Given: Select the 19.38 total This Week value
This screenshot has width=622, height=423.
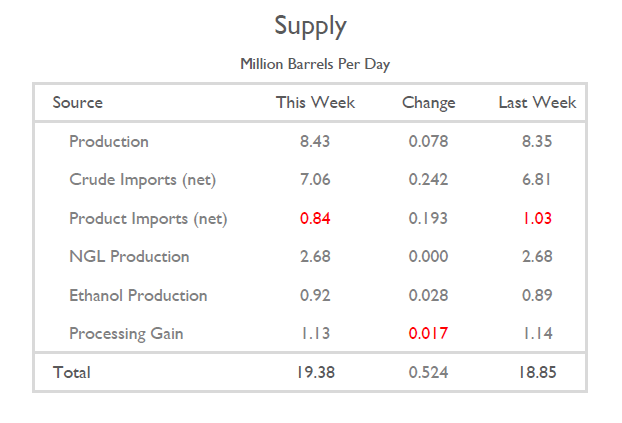Looking at the screenshot, I should (315, 373).
